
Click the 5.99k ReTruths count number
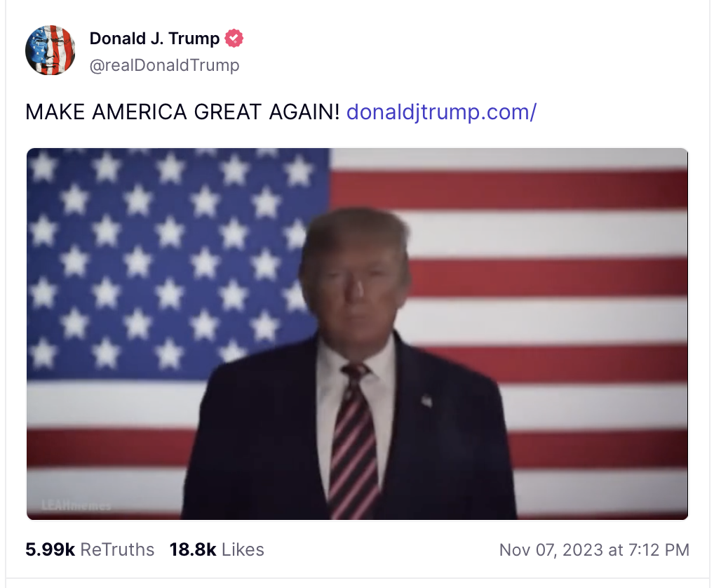click(x=50, y=549)
